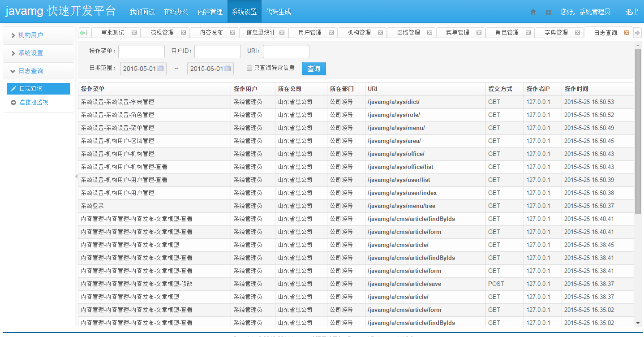The width and height of the screenshot is (644, 337).
Task: Click the POST cell in save row
Action: [x=504, y=284]
